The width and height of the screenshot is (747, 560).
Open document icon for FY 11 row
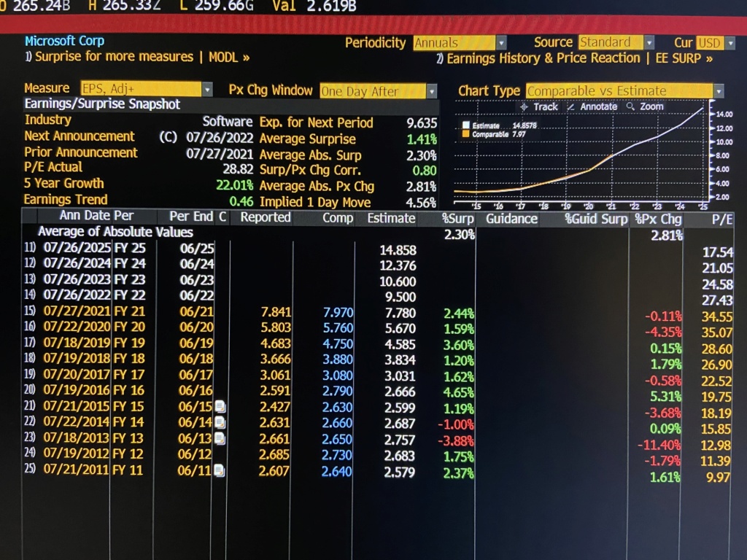tap(220, 470)
